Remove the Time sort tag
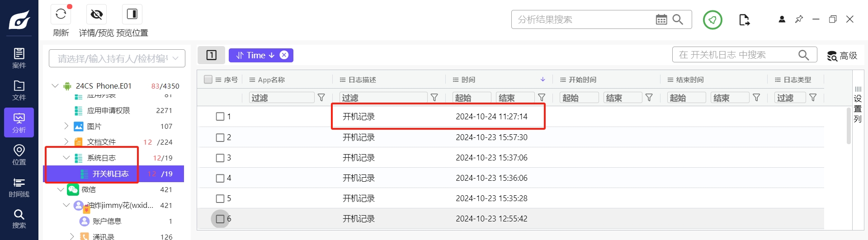868x240 pixels. [284, 55]
